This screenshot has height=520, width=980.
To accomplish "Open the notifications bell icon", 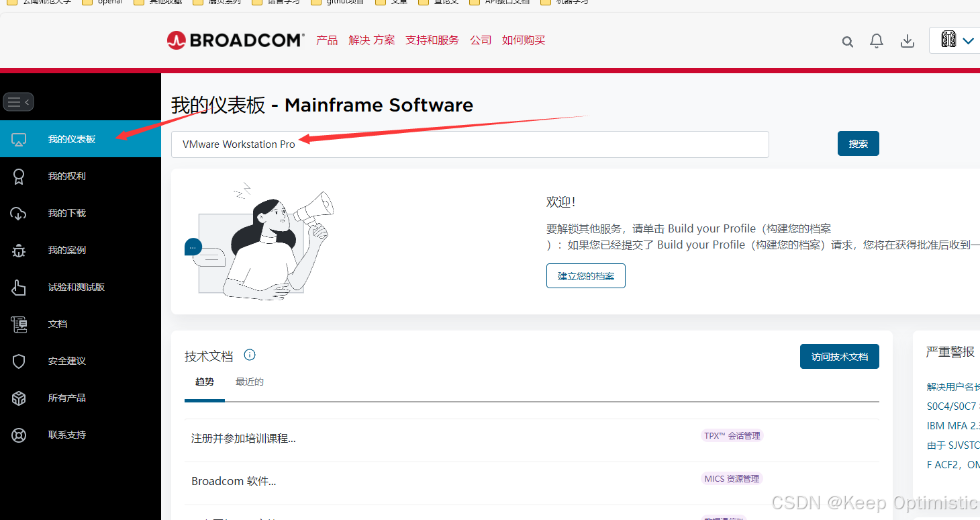I will point(877,41).
